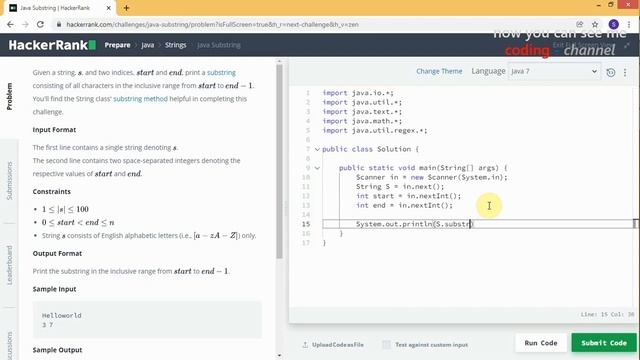Click the share page icon in address bar
The height and width of the screenshot is (360, 640).
point(580,24)
